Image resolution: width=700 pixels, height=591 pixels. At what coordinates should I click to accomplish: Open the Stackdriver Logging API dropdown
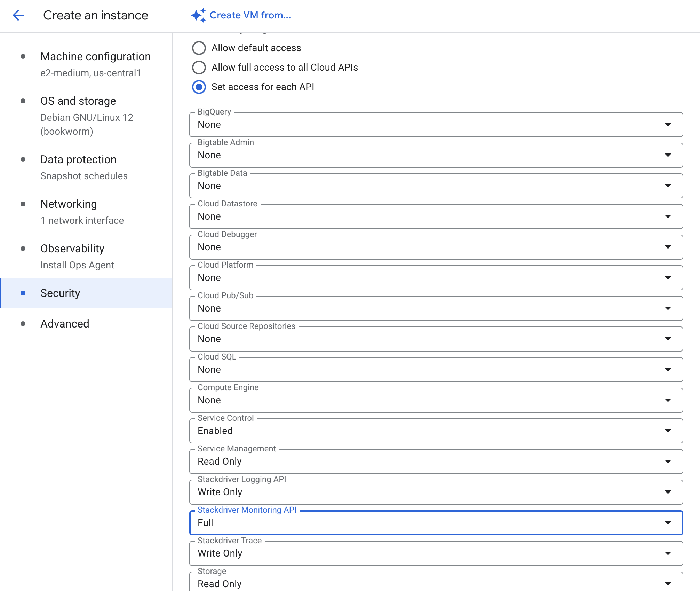point(436,492)
